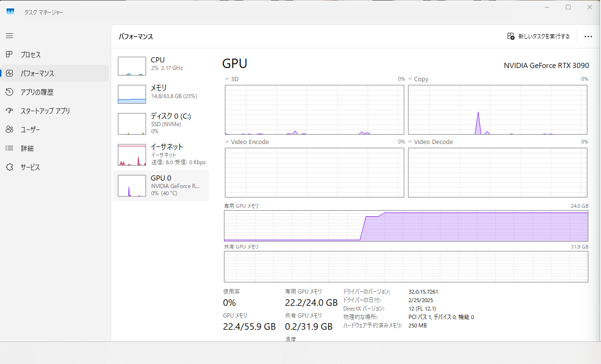Open プロセス page
The width and height of the screenshot is (601, 364).
(54, 54)
